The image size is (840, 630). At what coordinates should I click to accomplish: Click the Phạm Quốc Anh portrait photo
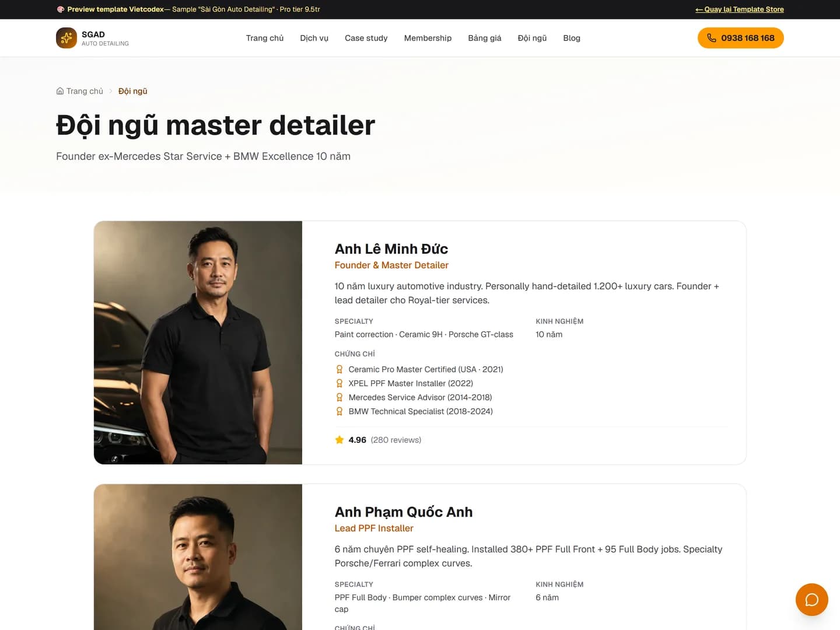coord(198,557)
